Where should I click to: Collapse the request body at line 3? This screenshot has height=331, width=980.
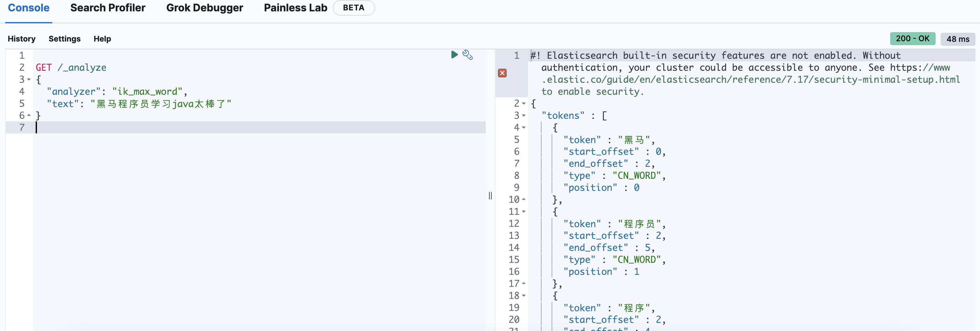[29, 80]
